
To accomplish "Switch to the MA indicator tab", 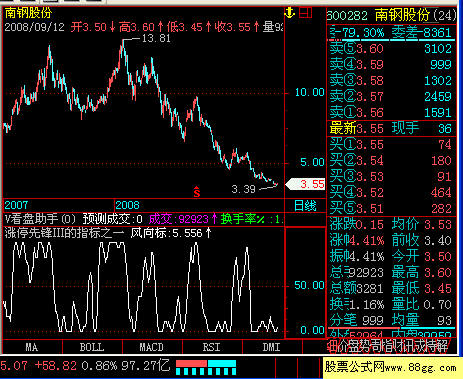I will (x=32, y=347).
